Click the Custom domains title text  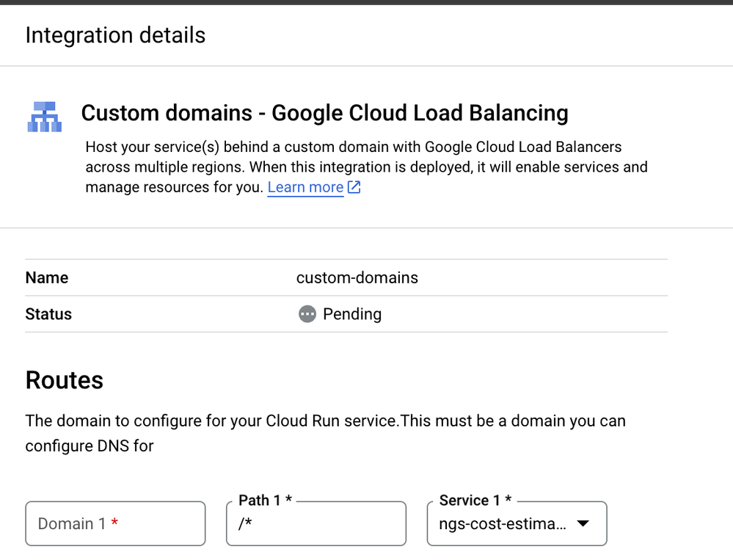click(325, 113)
